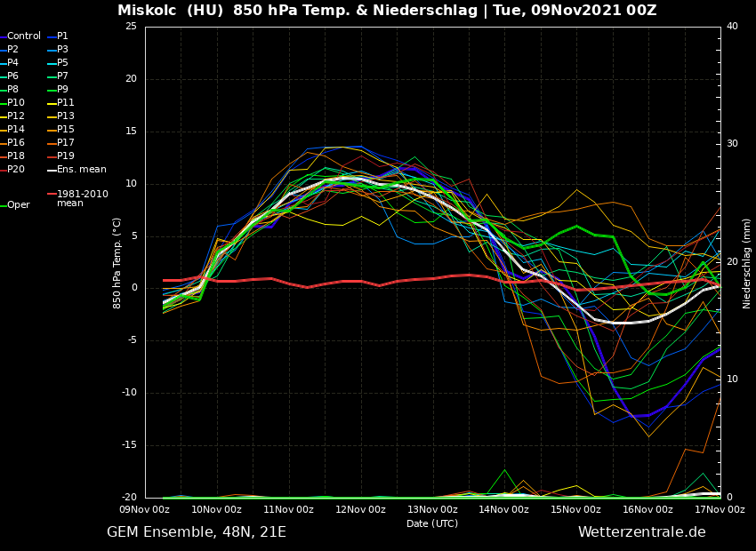Viewport: 756px width, 551px height.
Task: Click the Oper legend entry
Action: click(19, 205)
